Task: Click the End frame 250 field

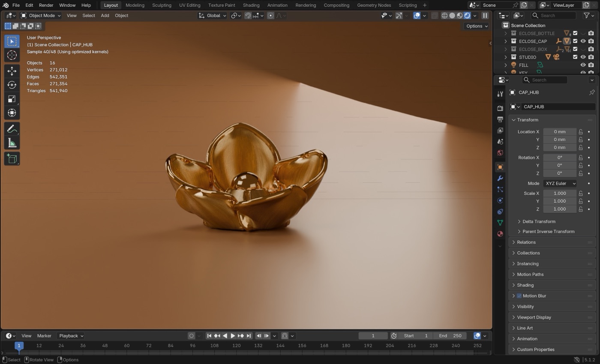Action: point(450,336)
